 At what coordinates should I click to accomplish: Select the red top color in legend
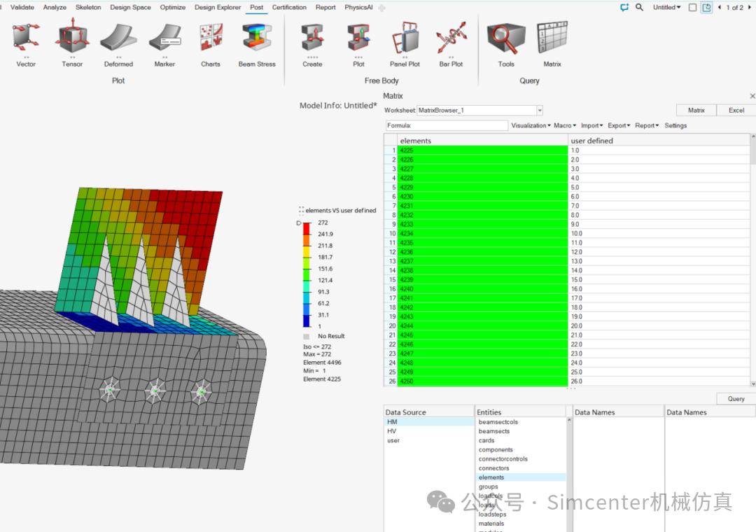pos(305,225)
